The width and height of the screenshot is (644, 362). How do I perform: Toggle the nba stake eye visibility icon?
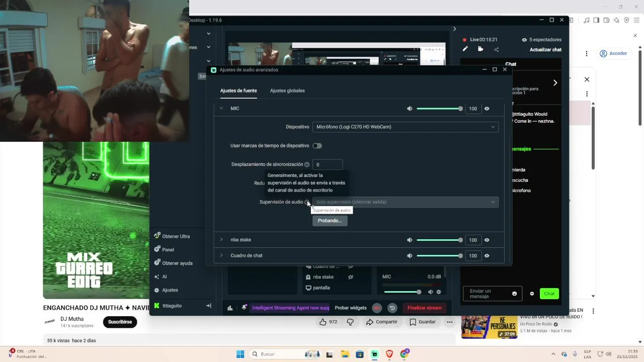[x=487, y=240]
